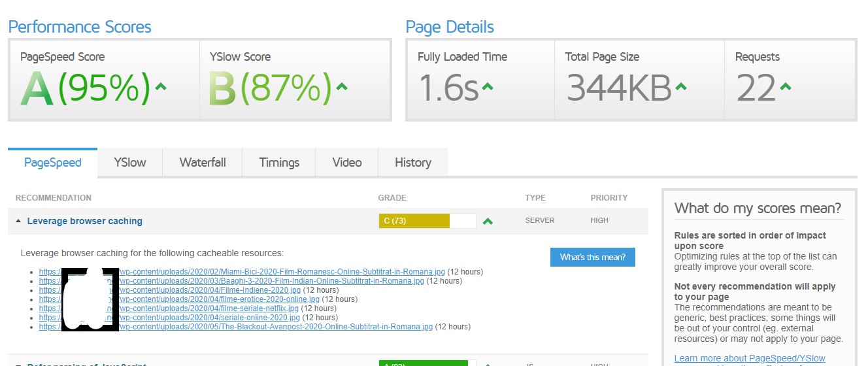Click the GRADE column header
The width and height of the screenshot is (868, 366).
(392, 197)
